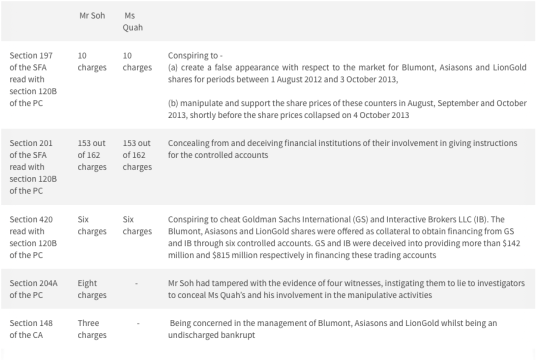Click the 'Eight charges' cell
The height and width of the screenshot is (360, 537).
92,289
